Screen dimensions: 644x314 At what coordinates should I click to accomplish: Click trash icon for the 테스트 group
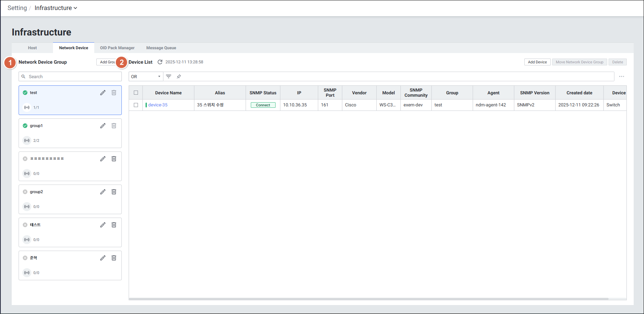click(x=114, y=225)
